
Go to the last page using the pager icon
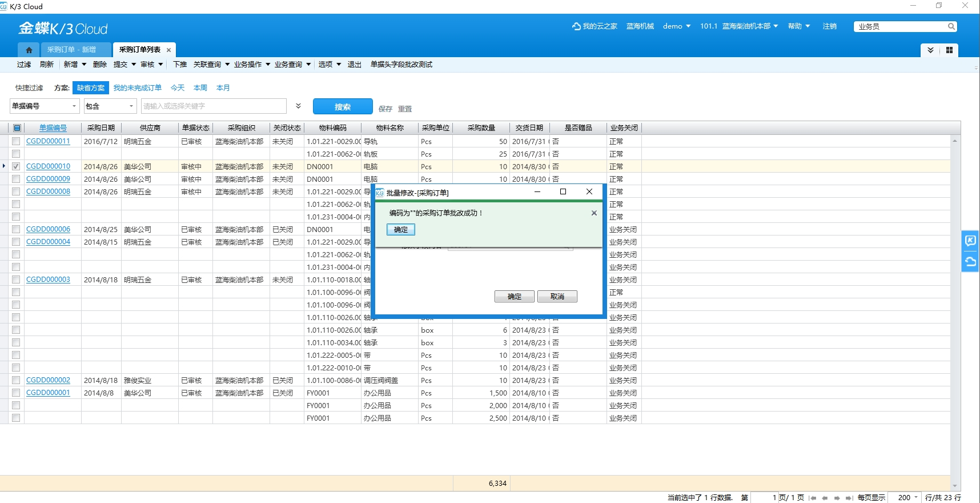point(849,498)
